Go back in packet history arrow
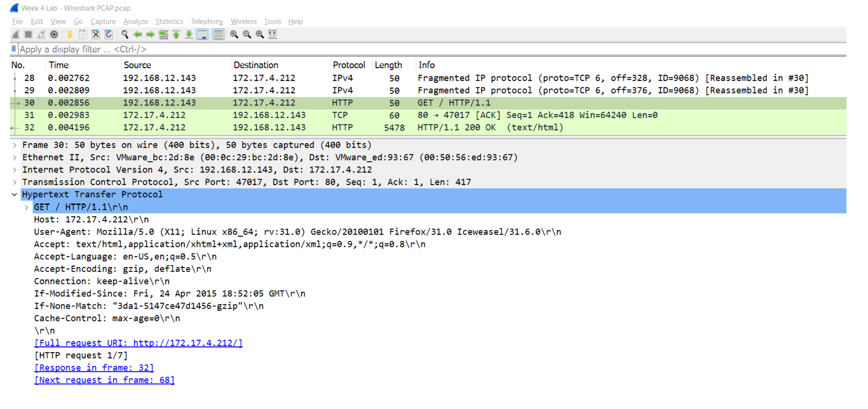868x409 pixels. pyautogui.click(x=138, y=34)
